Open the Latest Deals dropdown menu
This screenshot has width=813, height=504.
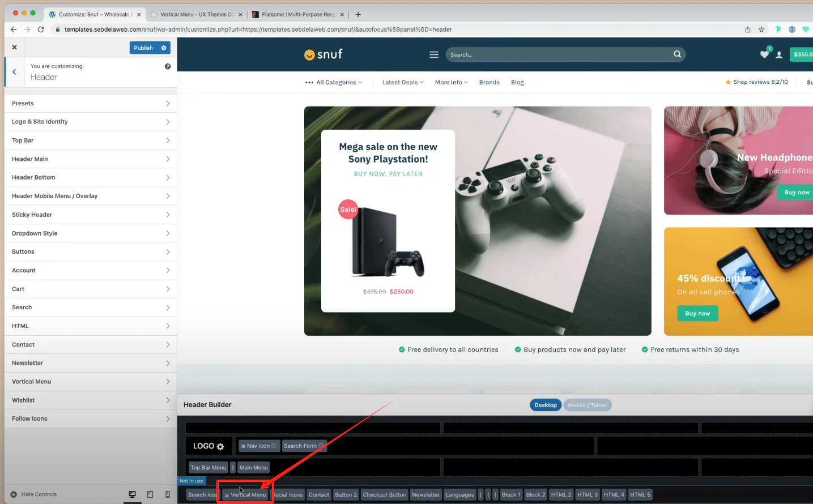[403, 83]
